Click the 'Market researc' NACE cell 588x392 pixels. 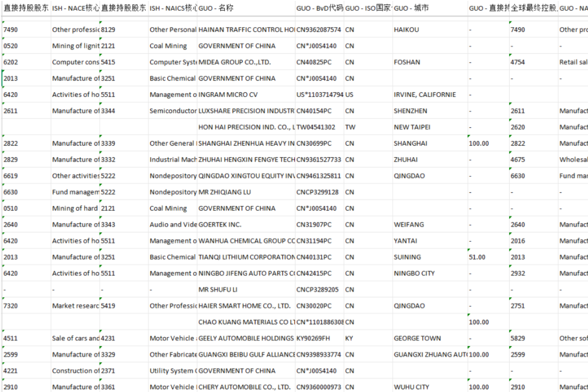click(75, 306)
